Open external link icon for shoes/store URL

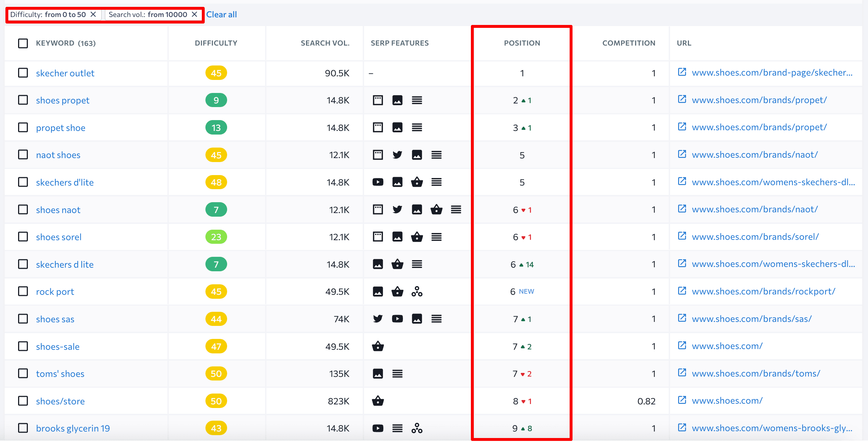pyautogui.click(x=682, y=400)
